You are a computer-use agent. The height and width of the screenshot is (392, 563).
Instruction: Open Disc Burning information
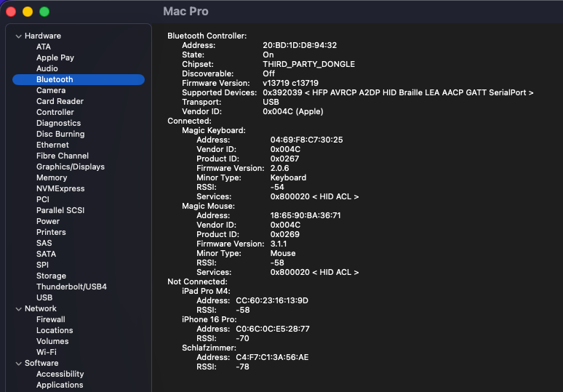[60, 134]
